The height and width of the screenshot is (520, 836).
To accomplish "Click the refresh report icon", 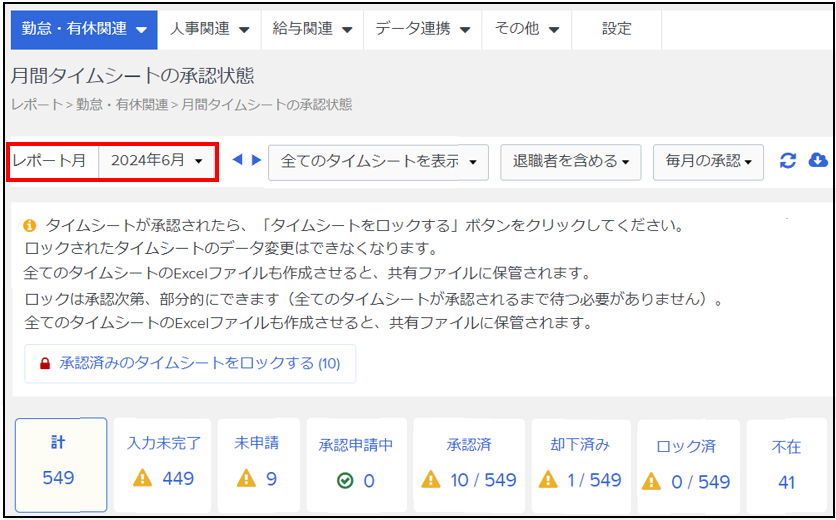I will (788, 161).
